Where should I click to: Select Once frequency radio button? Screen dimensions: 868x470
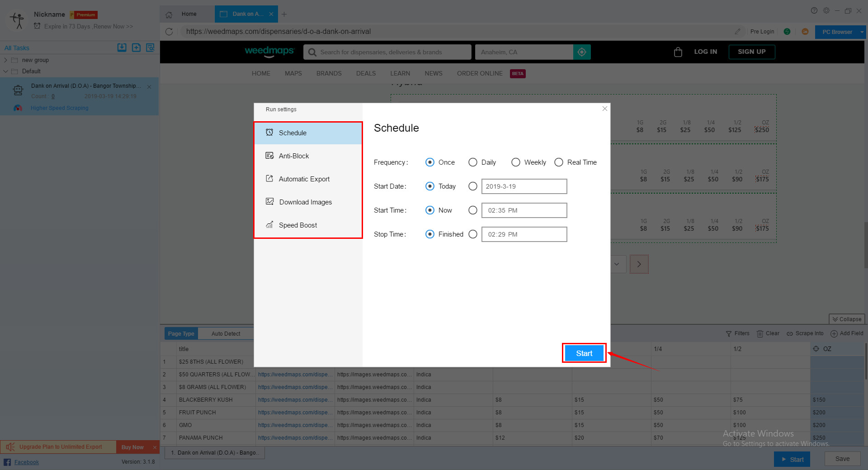click(x=430, y=162)
